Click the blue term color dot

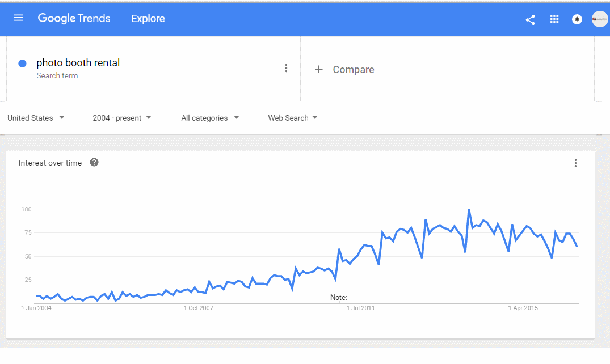click(23, 64)
